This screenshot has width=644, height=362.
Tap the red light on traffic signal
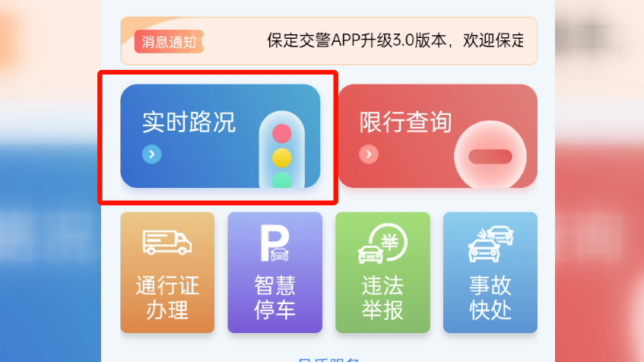pos(282,134)
